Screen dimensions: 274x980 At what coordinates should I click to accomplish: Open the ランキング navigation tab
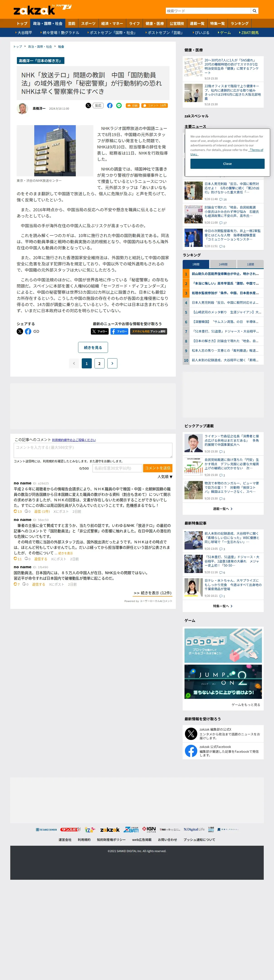click(239, 24)
